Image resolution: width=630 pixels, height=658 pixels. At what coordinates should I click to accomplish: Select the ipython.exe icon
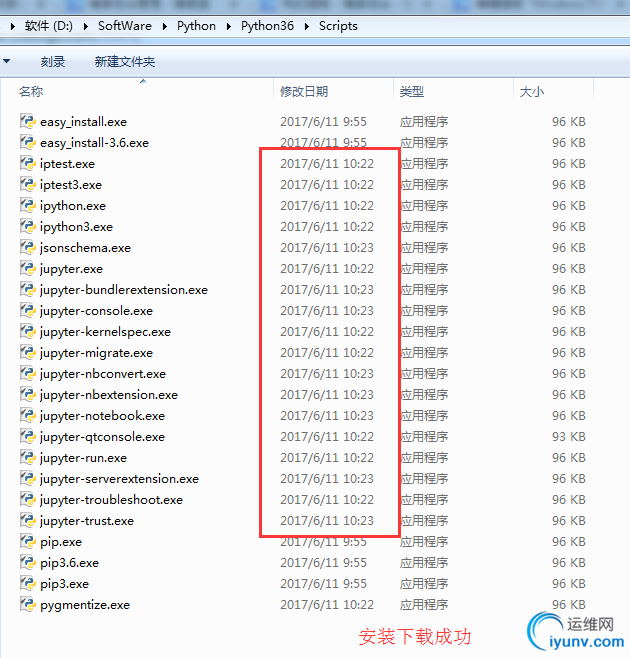click(x=28, y=205)
